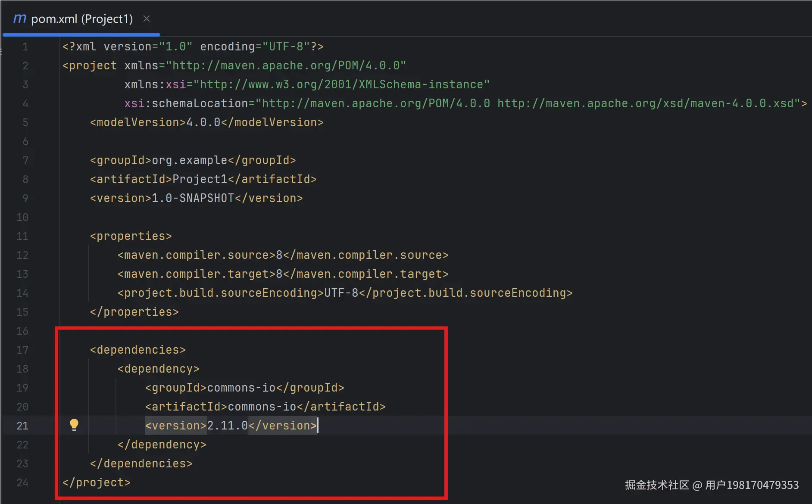Click the xmlns:xsi attribute line
The image size is (812, 504).
307,84
